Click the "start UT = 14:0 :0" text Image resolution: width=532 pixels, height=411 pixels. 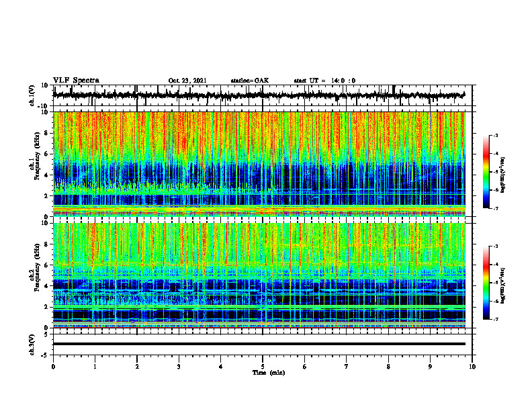pos(324,81)
